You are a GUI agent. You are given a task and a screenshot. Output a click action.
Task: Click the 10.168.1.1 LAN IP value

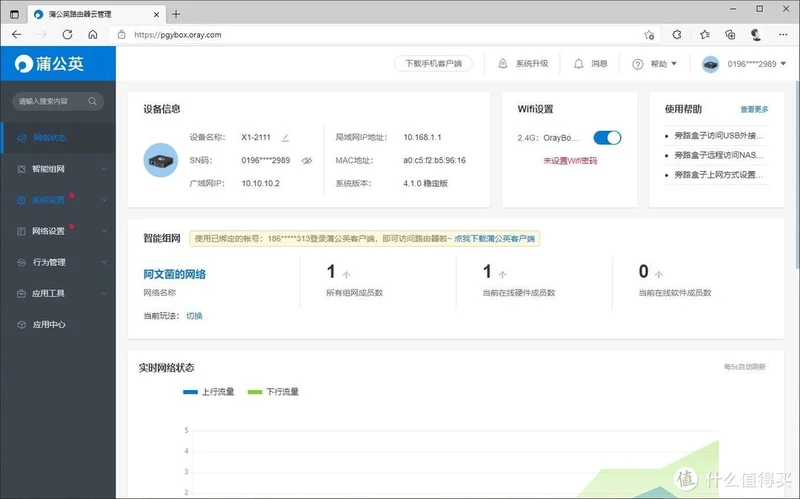click(x=422, y=137)
